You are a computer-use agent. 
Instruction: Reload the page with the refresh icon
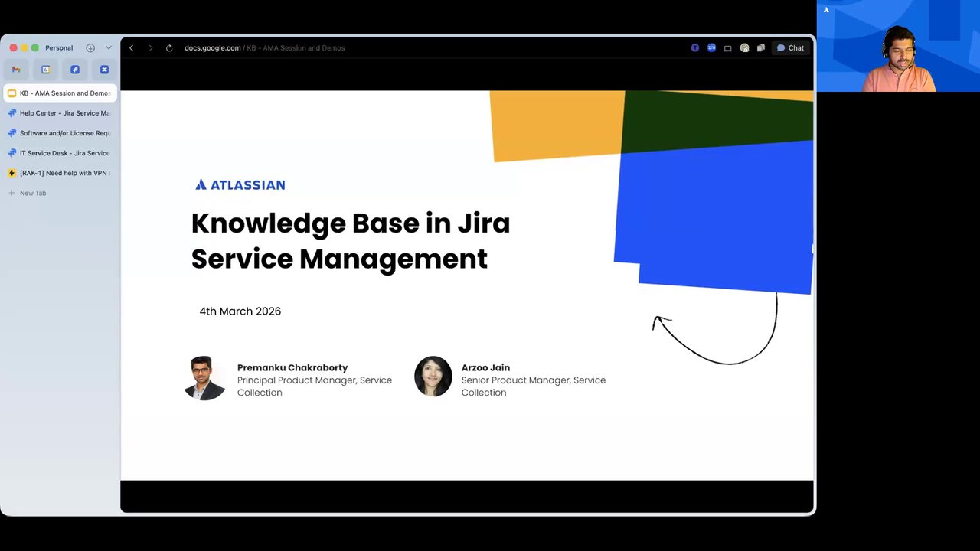coord(169,47)
